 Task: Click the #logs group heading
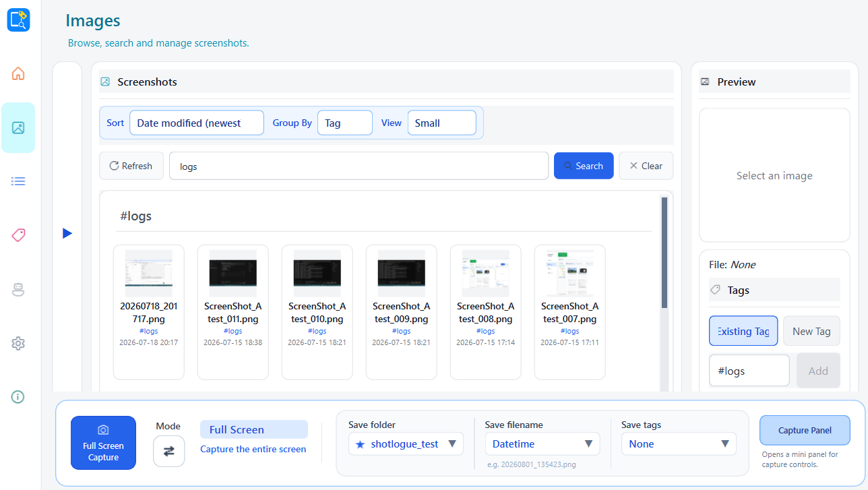[x=135, y=216]
